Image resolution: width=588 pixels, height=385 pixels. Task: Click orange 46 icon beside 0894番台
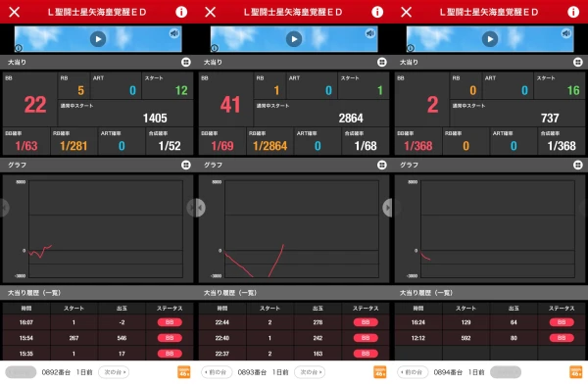point(576,372)
